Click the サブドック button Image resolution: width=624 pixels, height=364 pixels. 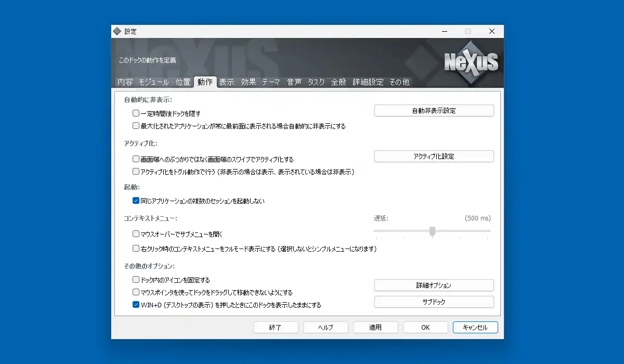coord(434,302)
